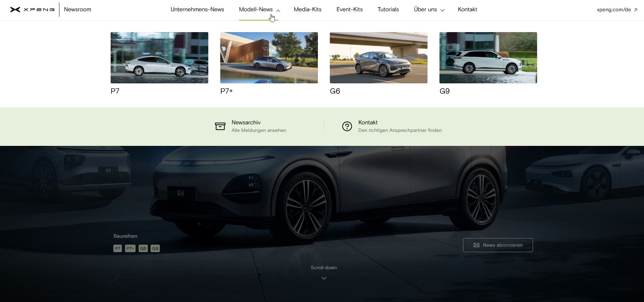Open Unternehmens-News in the navigation

197,10
